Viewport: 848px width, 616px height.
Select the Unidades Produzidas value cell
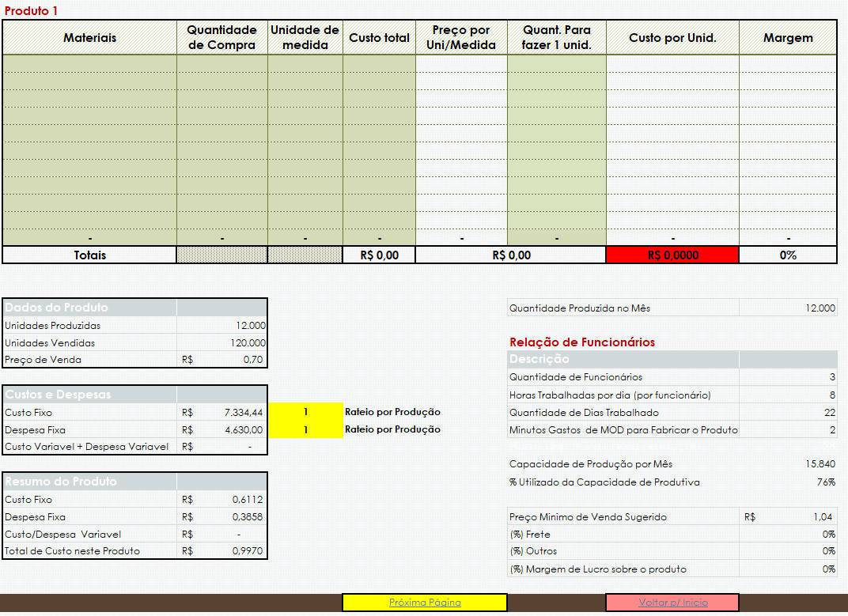click(x=221, y=326)
